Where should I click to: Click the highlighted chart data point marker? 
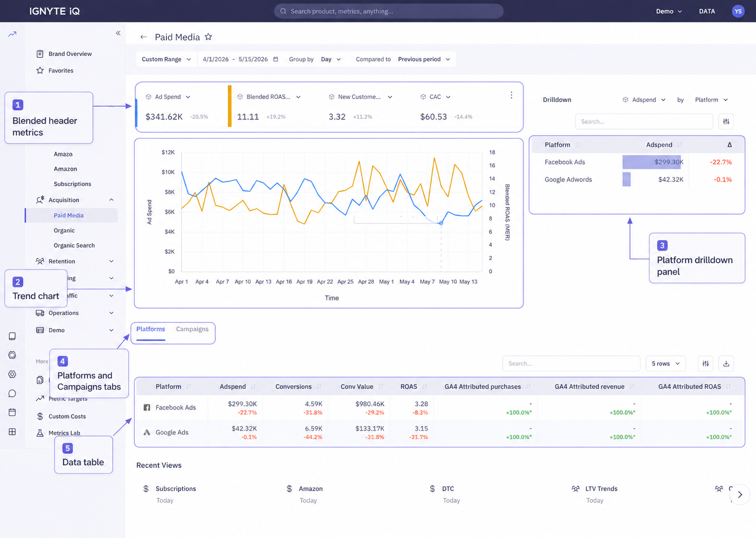click(x=441, y=223)
